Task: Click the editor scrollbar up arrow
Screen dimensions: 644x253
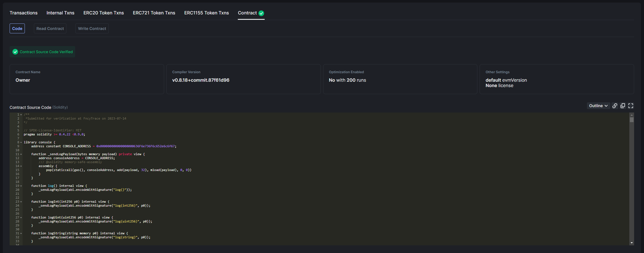Action: 632,115
